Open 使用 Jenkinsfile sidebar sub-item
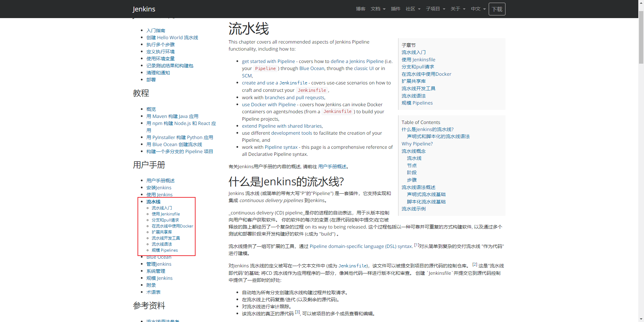The image size is (644, 322). click(x=166, y=214)
